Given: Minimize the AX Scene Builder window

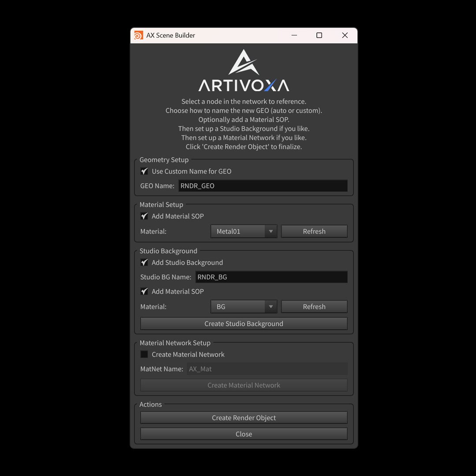Looking at the screenshot, I should tap(294, 35).
